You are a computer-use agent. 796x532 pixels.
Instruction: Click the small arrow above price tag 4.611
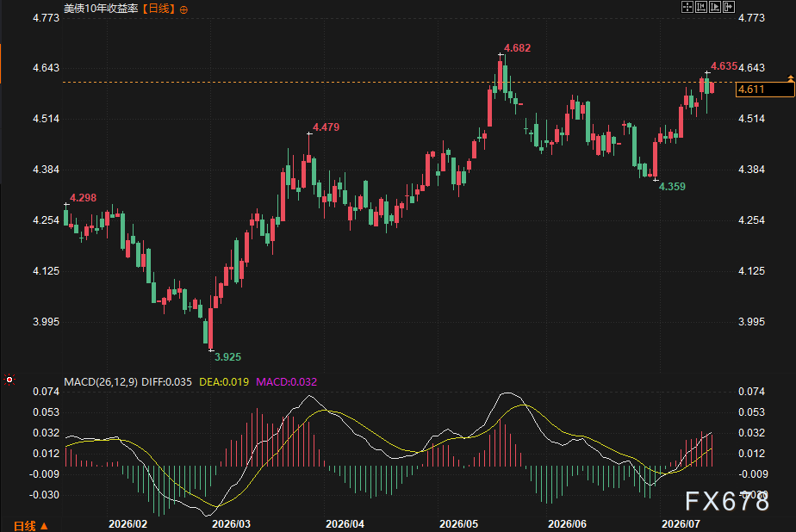pyautogui.click(x=791, y=78)
